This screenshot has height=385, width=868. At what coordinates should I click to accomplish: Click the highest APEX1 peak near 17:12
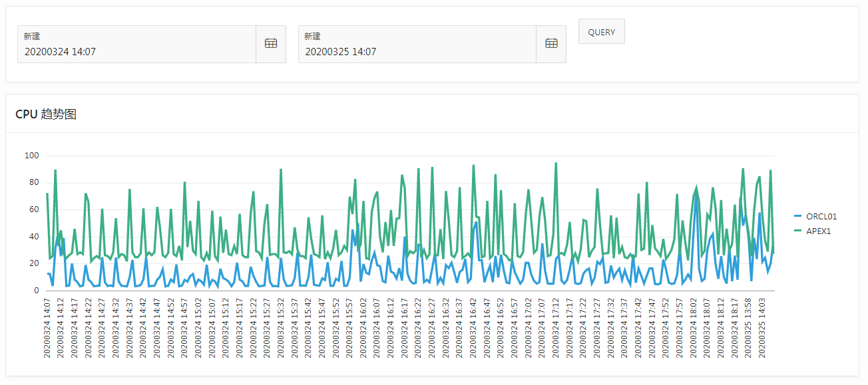pyautogui.click(x=556, y=164)
